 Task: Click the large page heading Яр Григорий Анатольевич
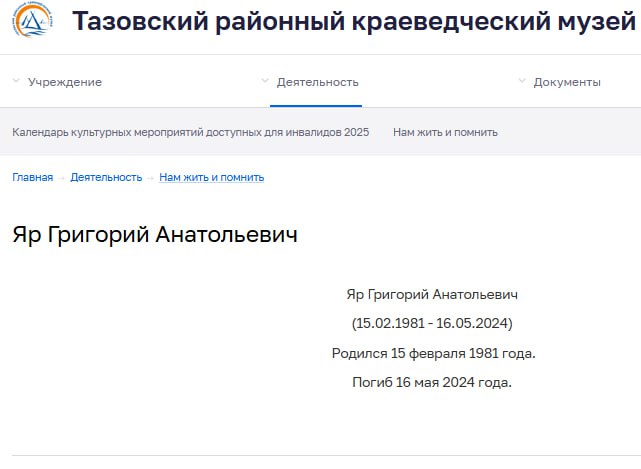[x=155, y=235]
